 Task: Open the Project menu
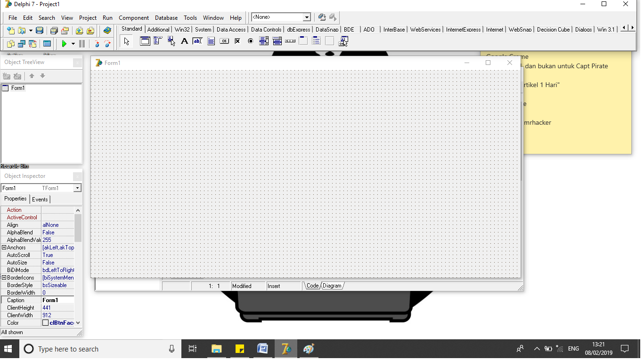point(88,18)
